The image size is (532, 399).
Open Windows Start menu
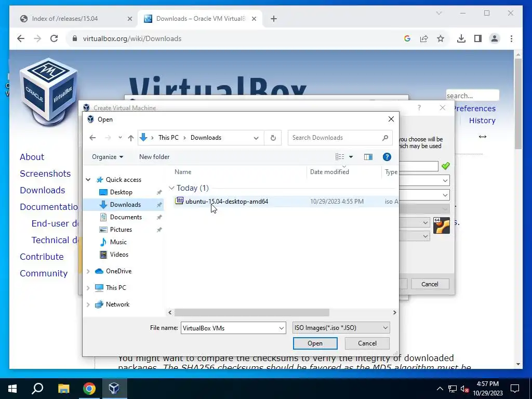[x=12, y=389]
